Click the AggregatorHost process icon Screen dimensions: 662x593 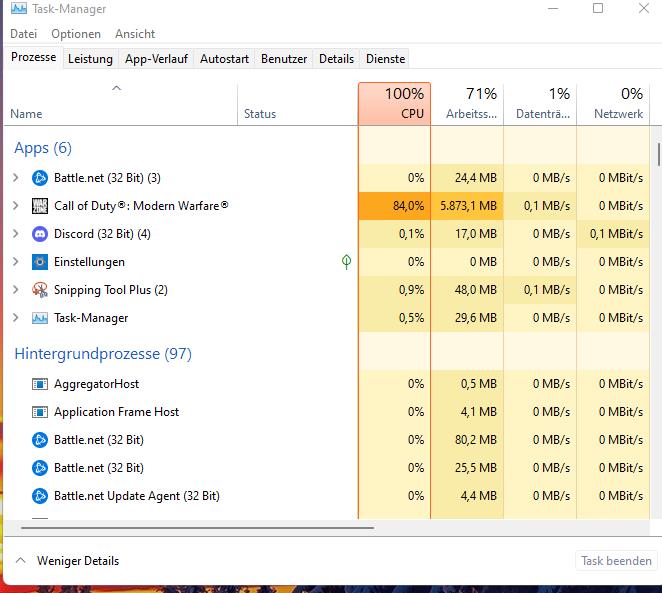[40, 384]
